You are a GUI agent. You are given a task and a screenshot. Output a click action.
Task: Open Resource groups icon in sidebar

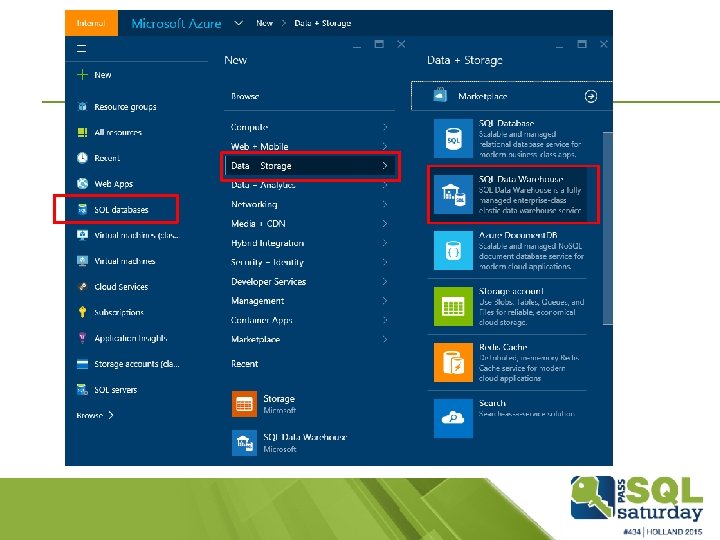(82, 107)
